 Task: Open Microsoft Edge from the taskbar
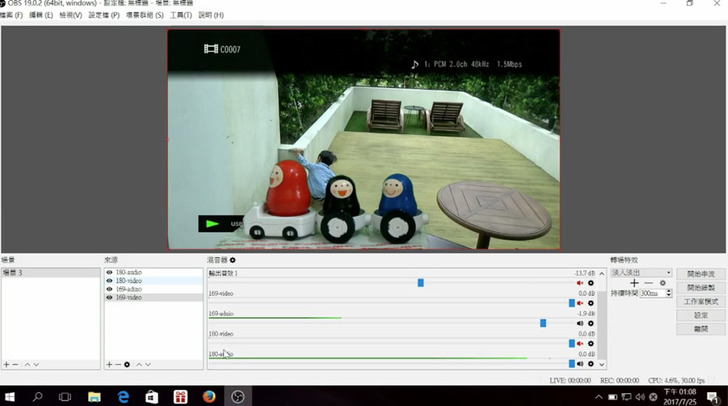click(123, 397)
